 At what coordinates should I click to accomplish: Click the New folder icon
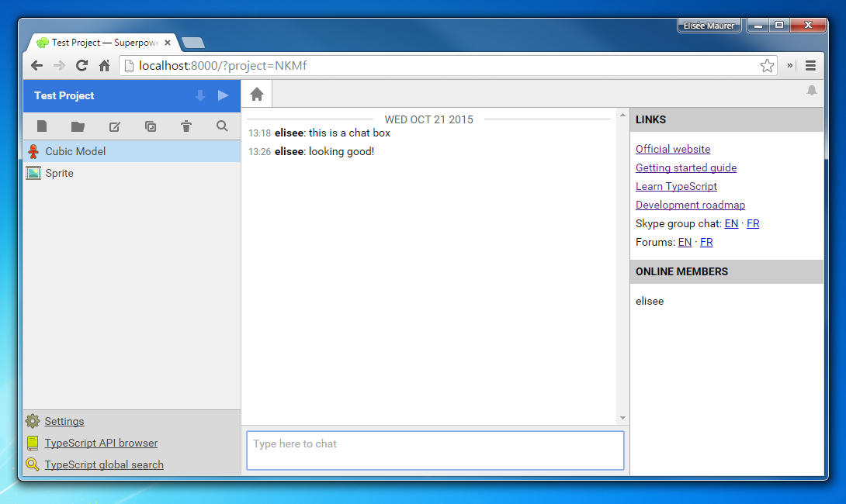click(x=78, y=126)
